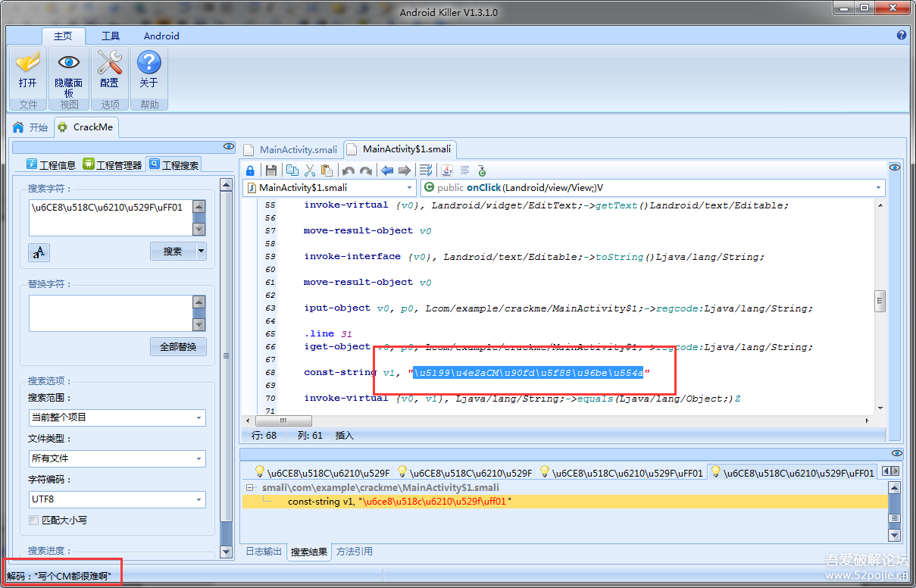Open the onClick method selector dropdown
This screenshot has height=588, width=916.
coord(879,188)
